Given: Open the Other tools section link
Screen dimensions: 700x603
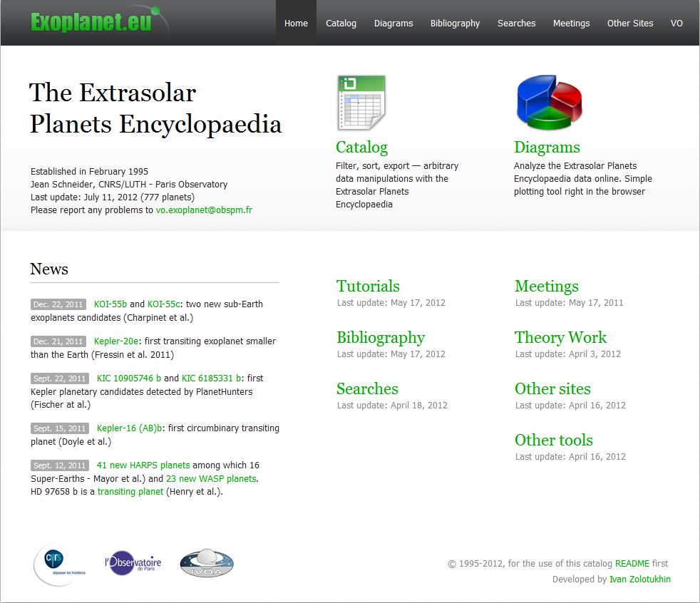Looking at the screenshot, I should pos(554,440).
